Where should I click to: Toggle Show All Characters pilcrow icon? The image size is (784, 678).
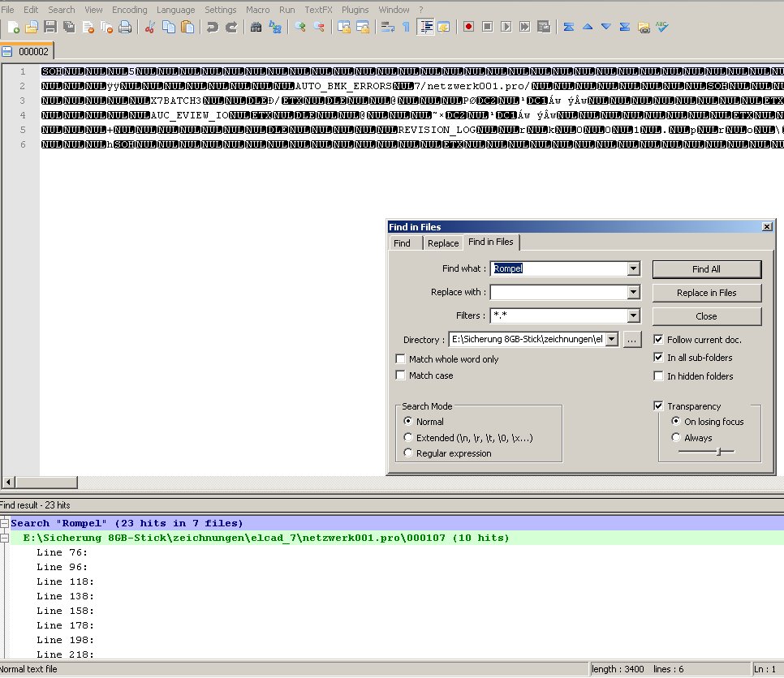point(406,27)
